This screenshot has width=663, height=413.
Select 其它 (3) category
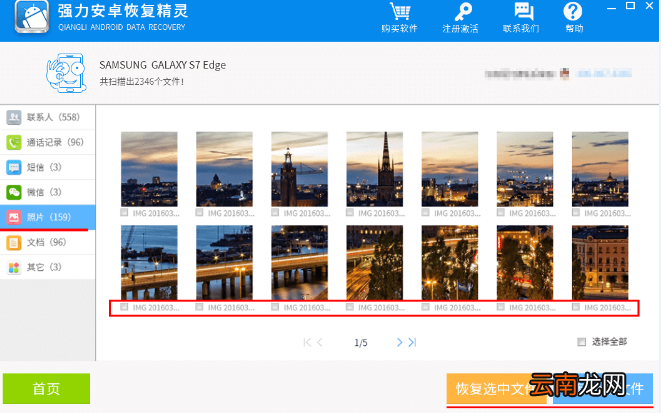(47, 267)
